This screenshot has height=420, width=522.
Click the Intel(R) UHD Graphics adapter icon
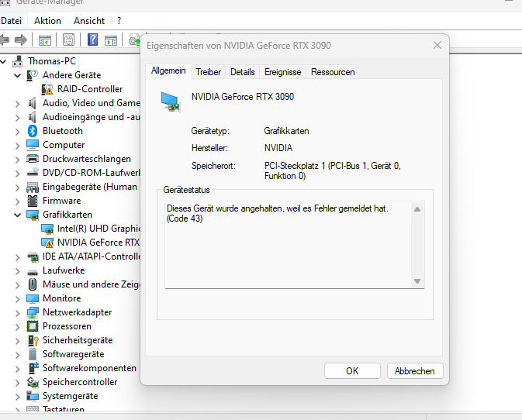click(47, 229)
